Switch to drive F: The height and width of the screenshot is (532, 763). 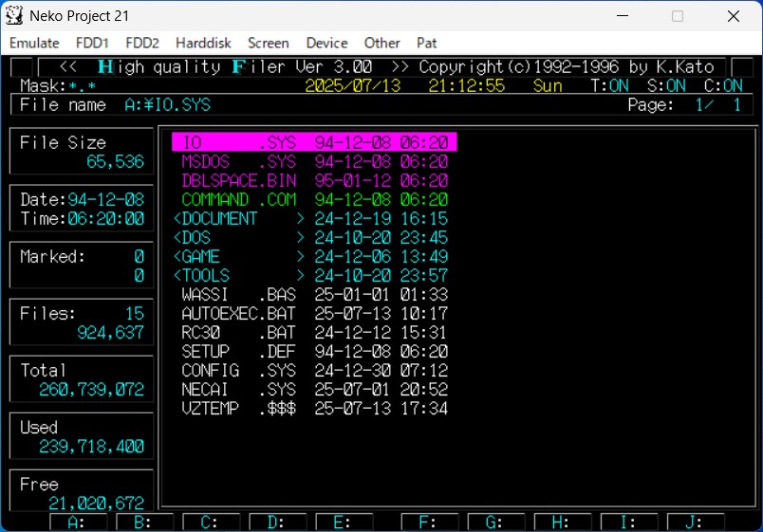pos(429,523)
